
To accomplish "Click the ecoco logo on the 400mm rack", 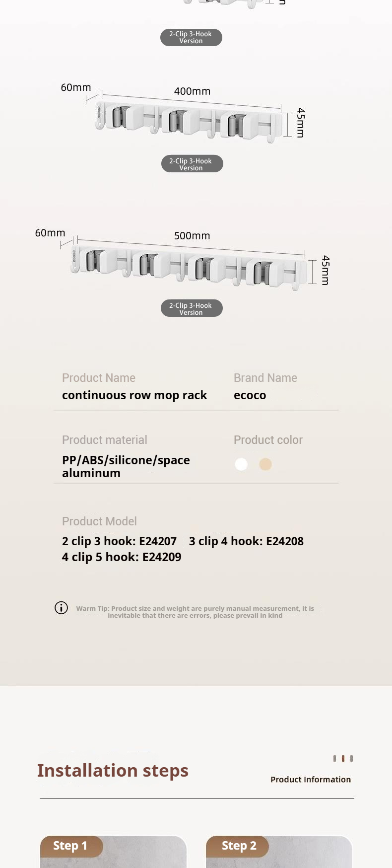I will pos(99,113).
